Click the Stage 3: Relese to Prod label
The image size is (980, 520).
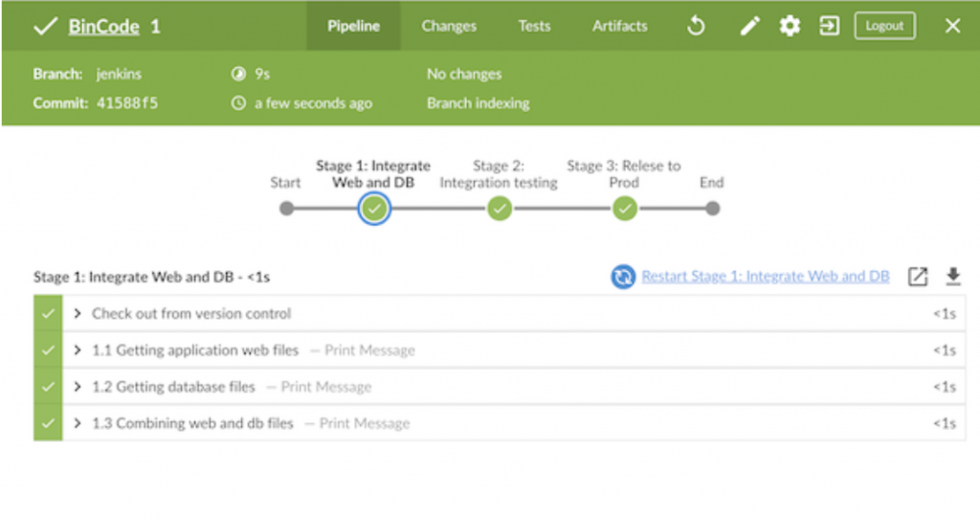[x=624, y=174]
